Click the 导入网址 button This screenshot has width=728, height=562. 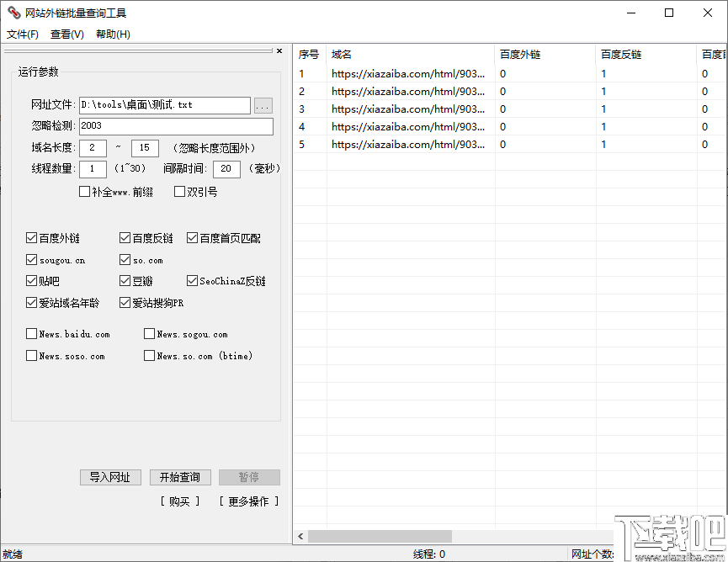coord(110,477)
